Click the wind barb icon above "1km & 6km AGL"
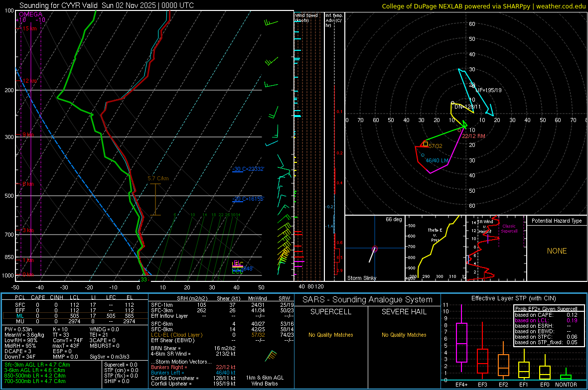Screen dimensions: 588x390 (x=271, y=356)
